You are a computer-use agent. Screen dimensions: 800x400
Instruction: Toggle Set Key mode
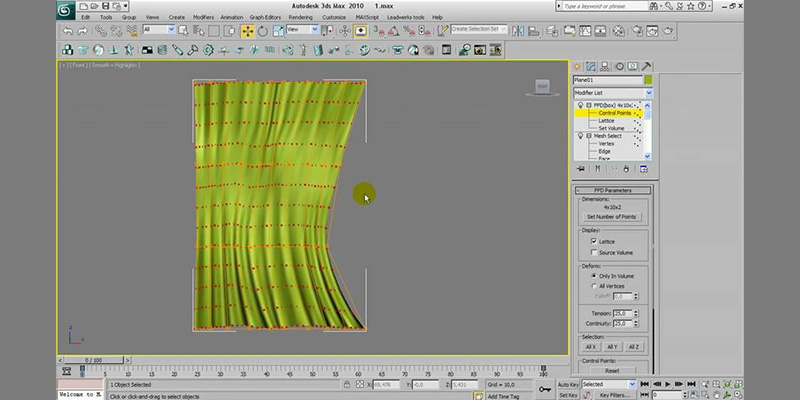coord(568,395)
